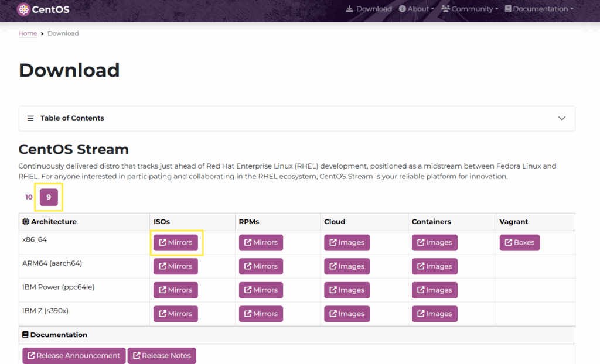Click the external link icon on Release Announcement
Image resolution: width=600 pixels, height=364 pixels.
pos(30,356)
